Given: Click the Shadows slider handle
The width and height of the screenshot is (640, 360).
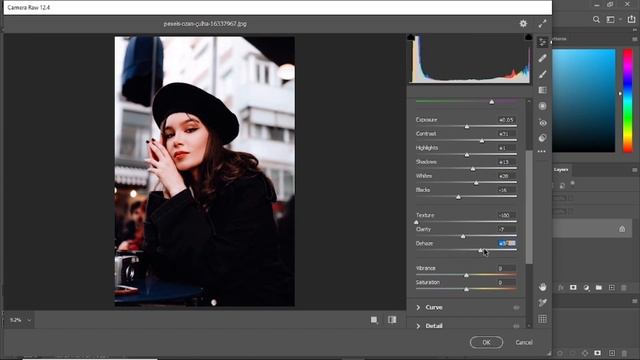Looking at the screenshot, I should [473, 169].
